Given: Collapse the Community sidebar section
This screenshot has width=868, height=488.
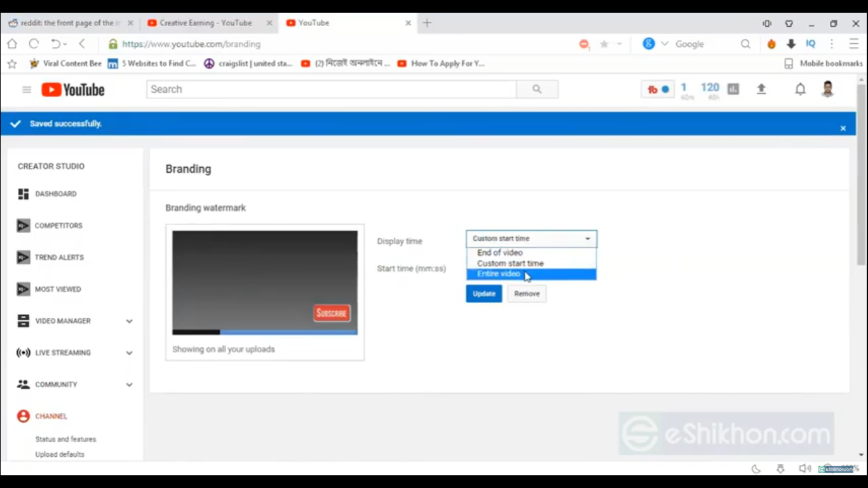Looking at the screenshot, I should pyautogui.click(x=129, y=384).
